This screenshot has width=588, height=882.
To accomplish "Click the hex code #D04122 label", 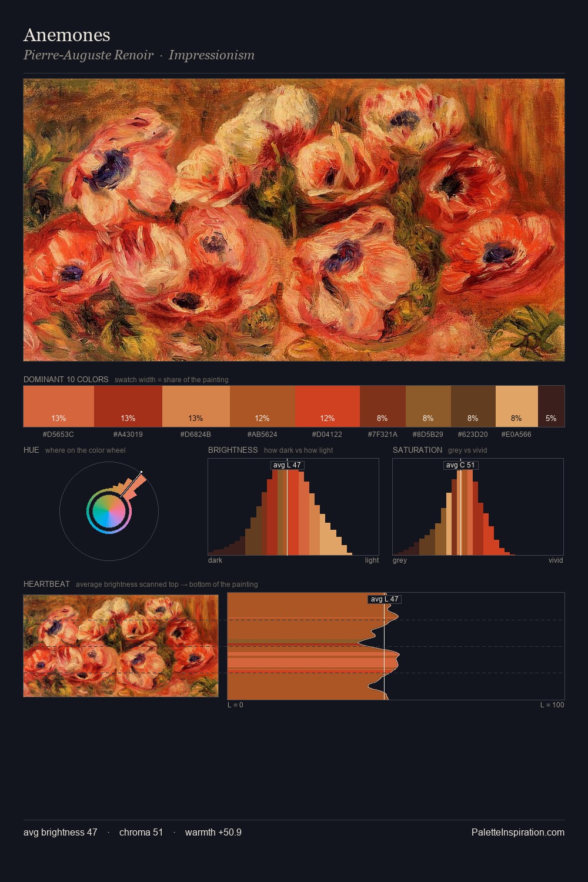I will [327, 435].
